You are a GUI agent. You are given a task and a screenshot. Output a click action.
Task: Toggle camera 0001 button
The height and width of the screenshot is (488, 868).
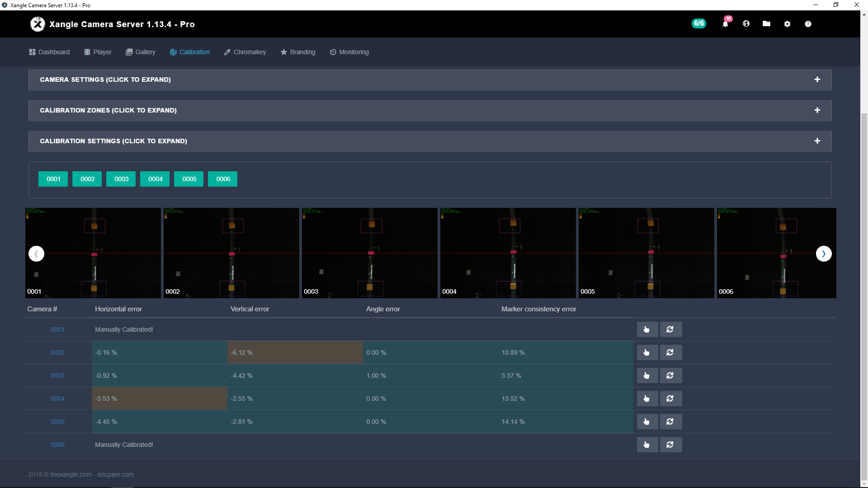pyautogui.click(x=53, y=179)
